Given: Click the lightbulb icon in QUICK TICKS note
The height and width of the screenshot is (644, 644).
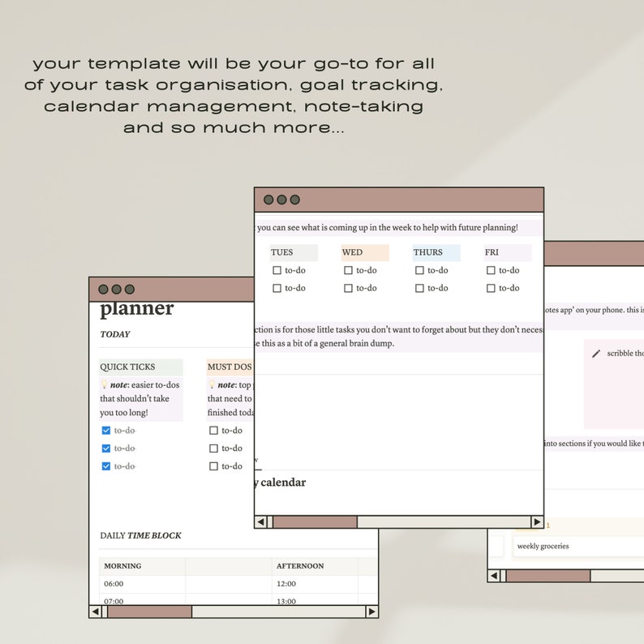Looking at the screenshot, I should pyautogui.click(x=104, y=384).
